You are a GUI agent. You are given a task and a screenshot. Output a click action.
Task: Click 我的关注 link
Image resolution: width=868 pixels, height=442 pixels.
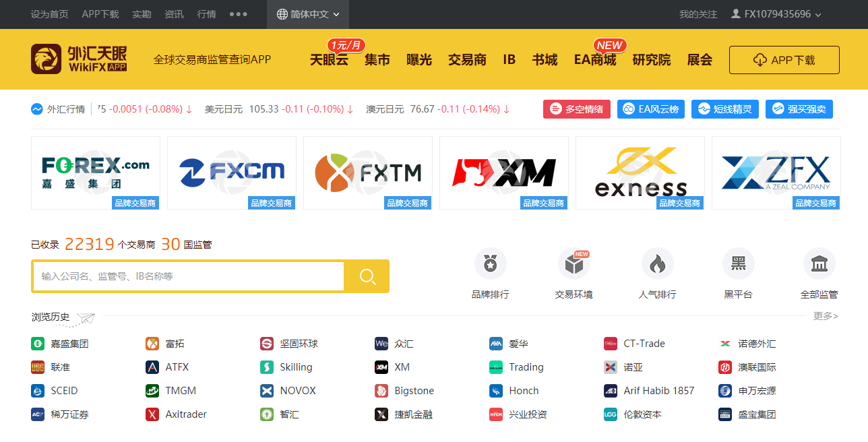(x=698, y=14)
